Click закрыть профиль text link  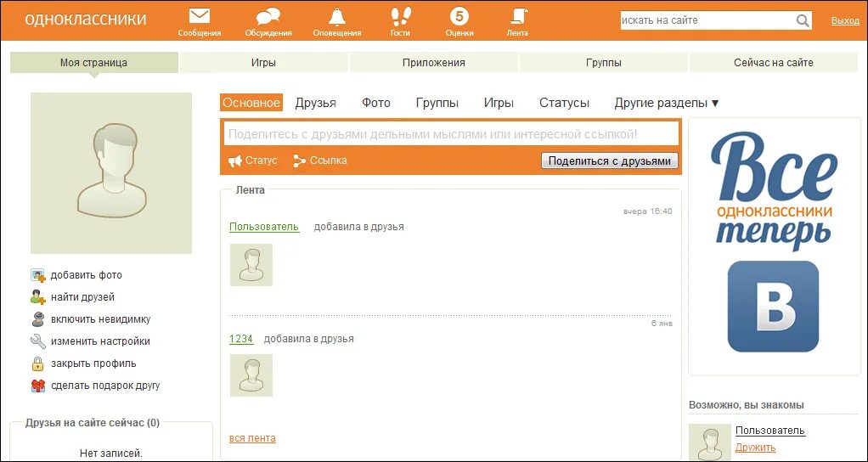pos(93,363)
